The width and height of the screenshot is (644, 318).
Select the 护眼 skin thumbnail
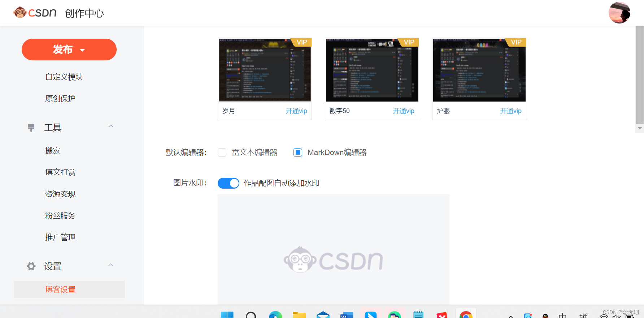coord(479,70)
